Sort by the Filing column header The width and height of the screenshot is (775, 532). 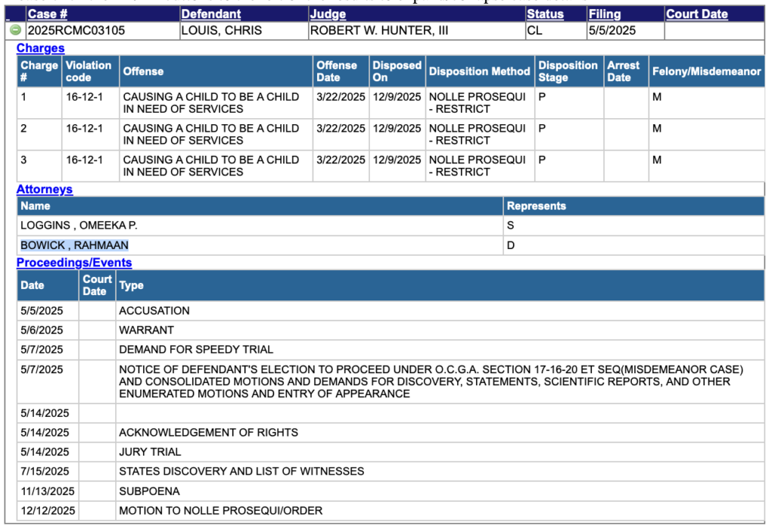[x=605, y=14]
